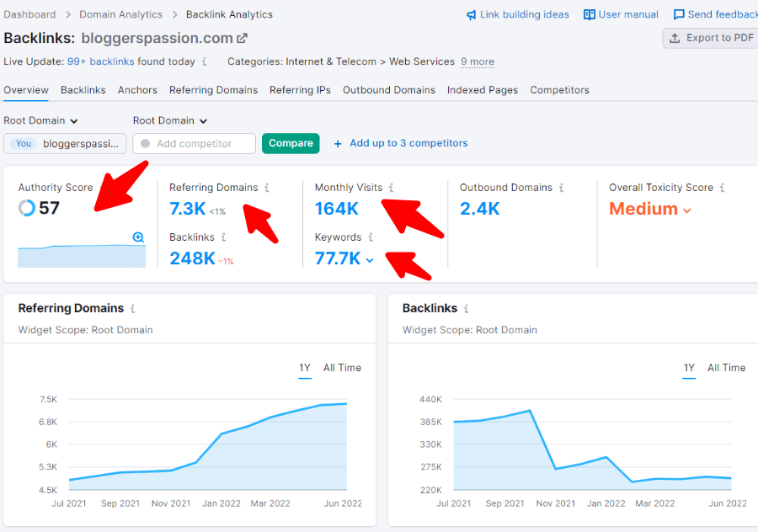
Task: Click the info icon next to Live Update
Action: pyautogui.click(x=206, y=61)
